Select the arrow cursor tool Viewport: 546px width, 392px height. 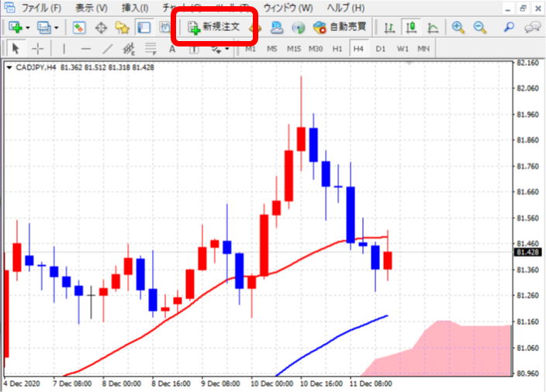(x=16, y=49)
